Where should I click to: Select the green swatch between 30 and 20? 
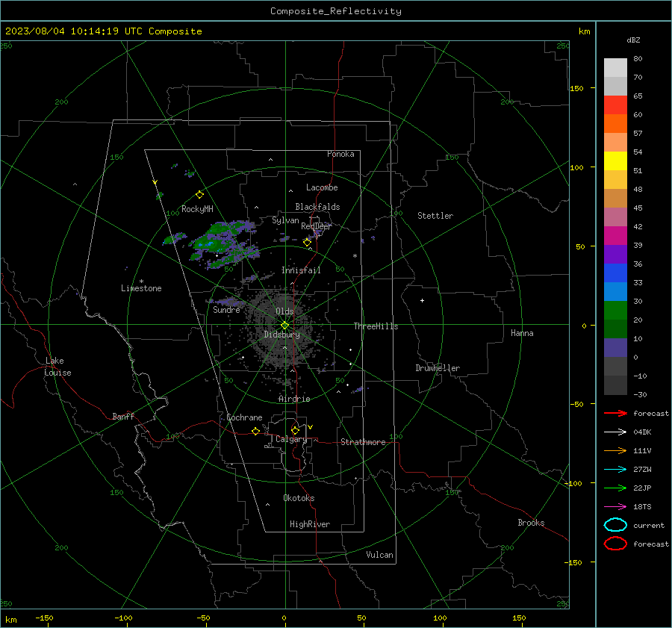(615, 311)
